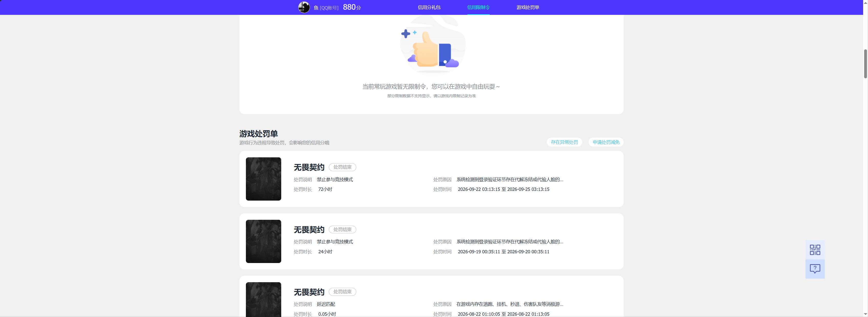The width and height of the screenshot is (868, 317).
Task: Click the 鱼 [QQ账号] username
Action: point(326,7)
